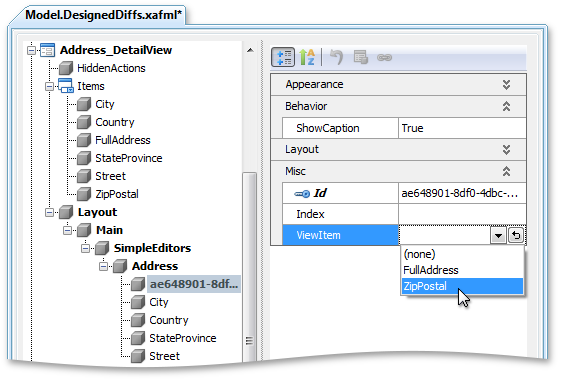This screenshot has height=383, width=561.
Task: Expand the Layout property category
Action: [x=506, y=150]
